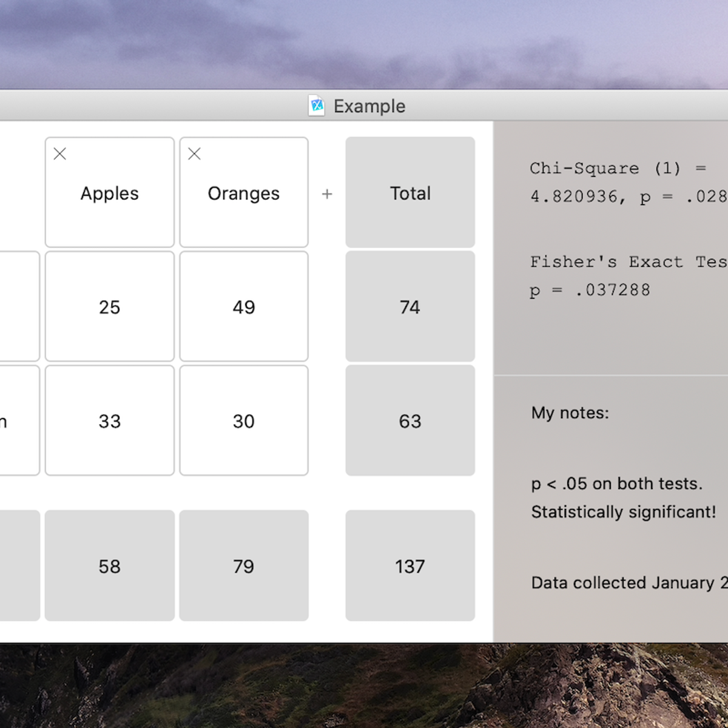The image size is (728, 728).
Task: Select the cell containing 30
Action: point(244,420)
